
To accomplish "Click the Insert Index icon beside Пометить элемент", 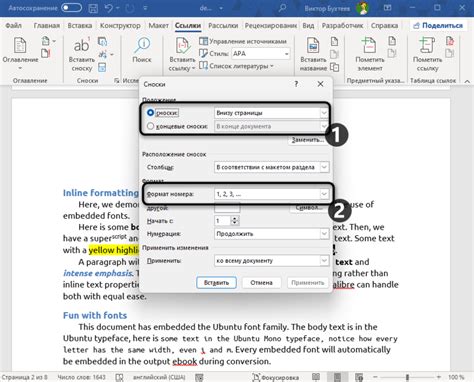I will pyautogui.click(x=392, y=41).
